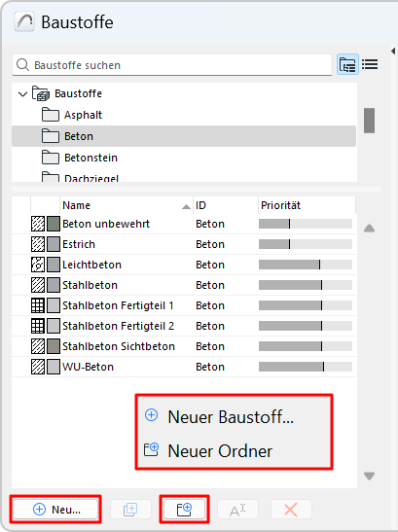Sort by the ID column header
Image resolution: width=398 pixels, height=532 pixels.
(x=226, y=205)
